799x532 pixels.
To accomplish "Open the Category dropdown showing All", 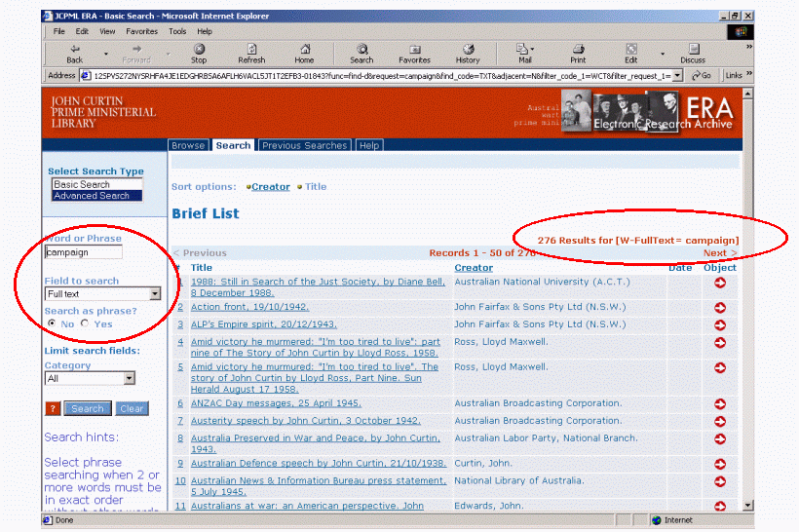I will (129, 378).
